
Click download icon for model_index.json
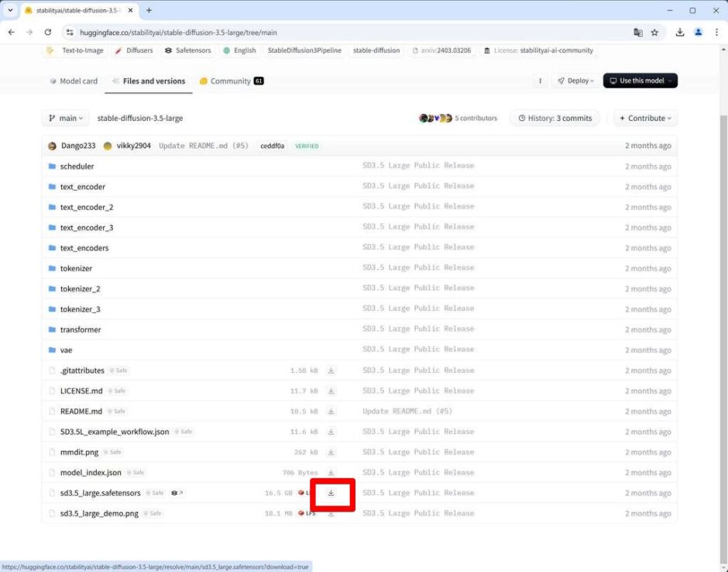pos(331,472)
